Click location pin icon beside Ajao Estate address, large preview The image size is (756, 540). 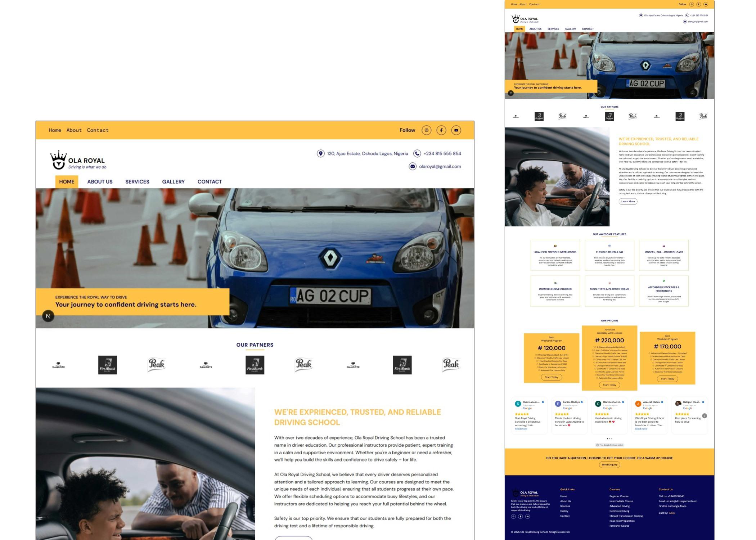click(x=320, y=154)
